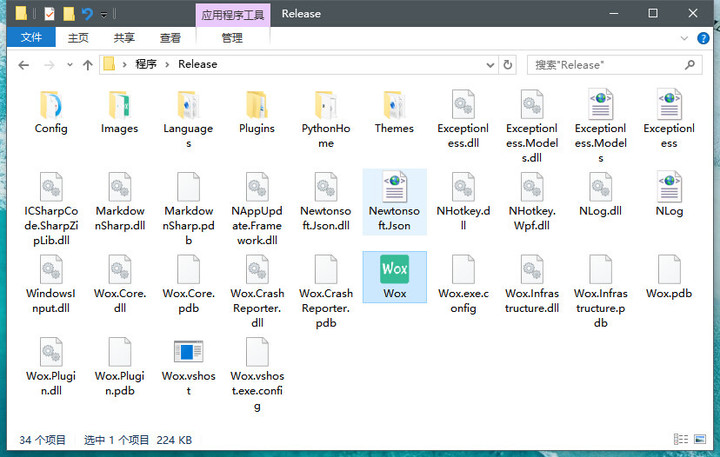This screenshot has height=457, width=720.
Task: Select the Newtonsoft.Json.dll file
Action: coord(326,202)
